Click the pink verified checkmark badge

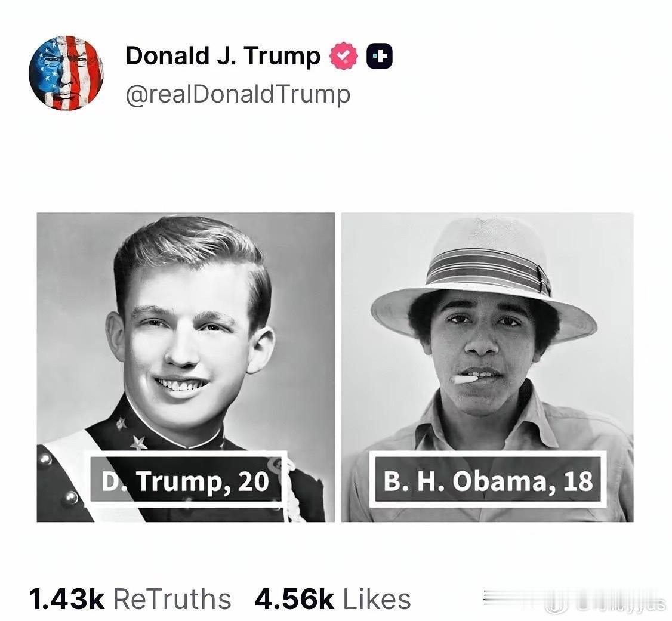(x=343, y=55)
